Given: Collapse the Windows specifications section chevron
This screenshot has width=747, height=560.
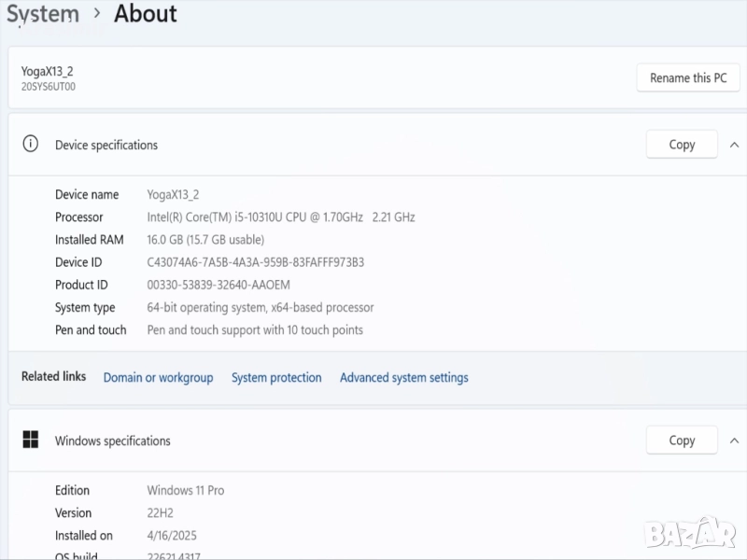Looking at the screenshot, I should pos(734,440).
